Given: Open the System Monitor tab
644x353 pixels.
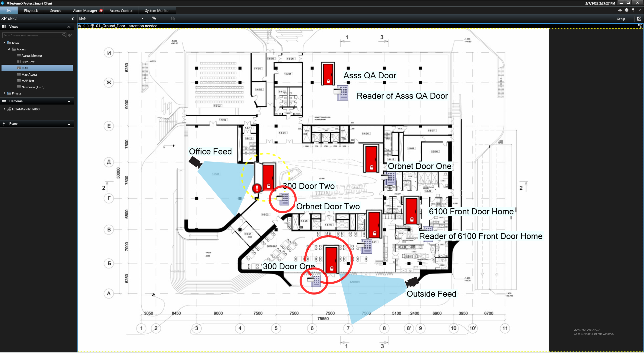Looking at the screenshot, I should [157, 11].
